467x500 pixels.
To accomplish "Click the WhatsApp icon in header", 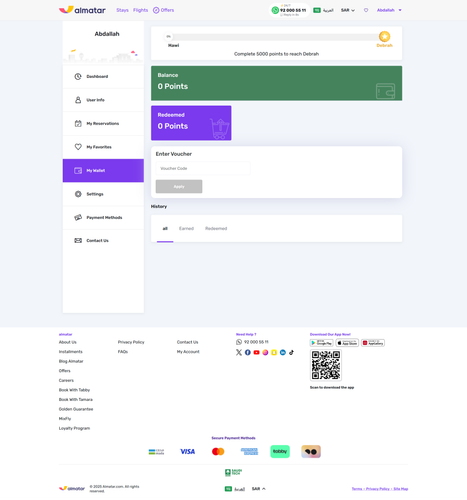I will click(275, 10).
